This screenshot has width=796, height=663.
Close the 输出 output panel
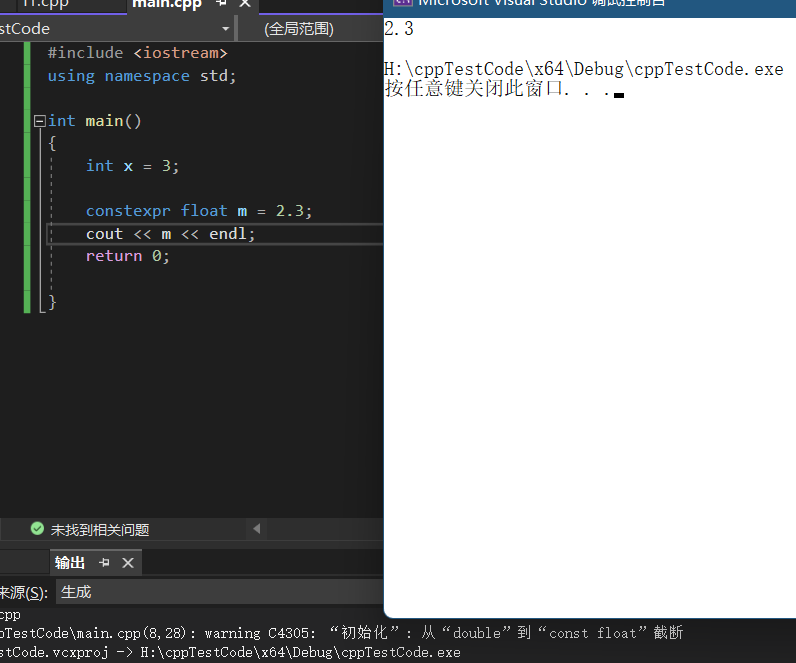click(127, 563)
